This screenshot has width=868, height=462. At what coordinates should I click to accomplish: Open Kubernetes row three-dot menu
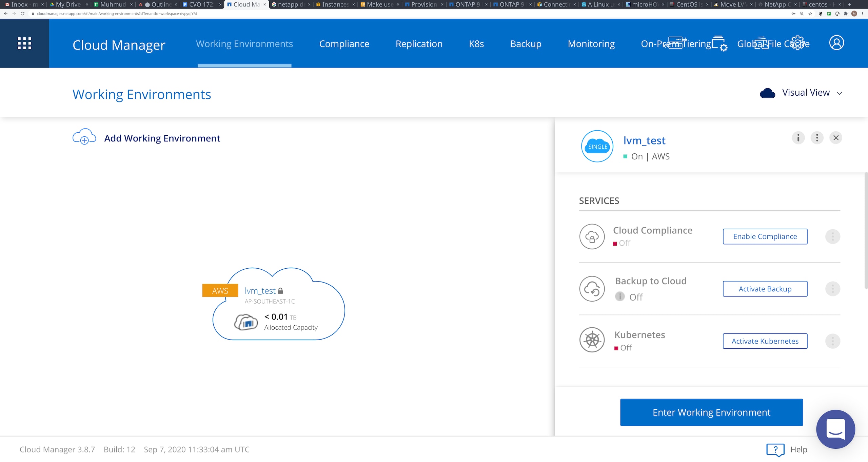[x=832, y=341]
